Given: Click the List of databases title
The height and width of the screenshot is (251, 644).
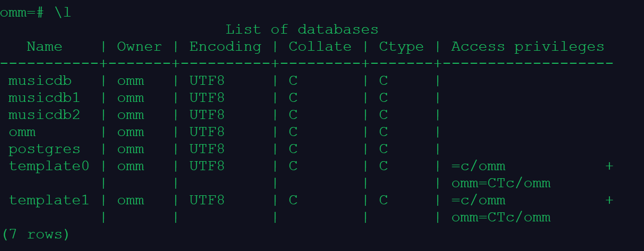Looking at the screenshot, I should pyautogui.click(x=302, y=30).
